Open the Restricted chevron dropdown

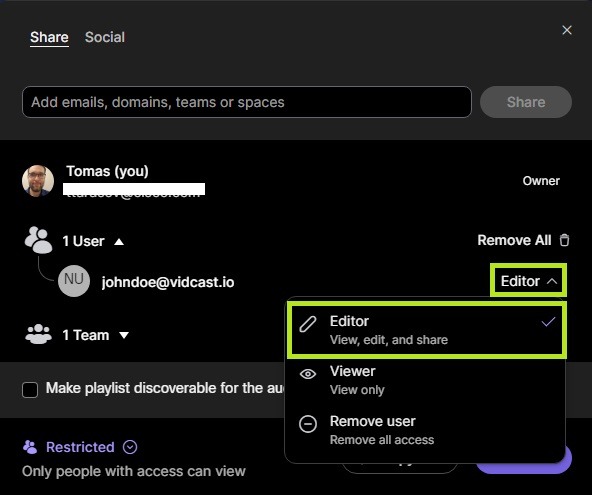[x=130, y=447]
